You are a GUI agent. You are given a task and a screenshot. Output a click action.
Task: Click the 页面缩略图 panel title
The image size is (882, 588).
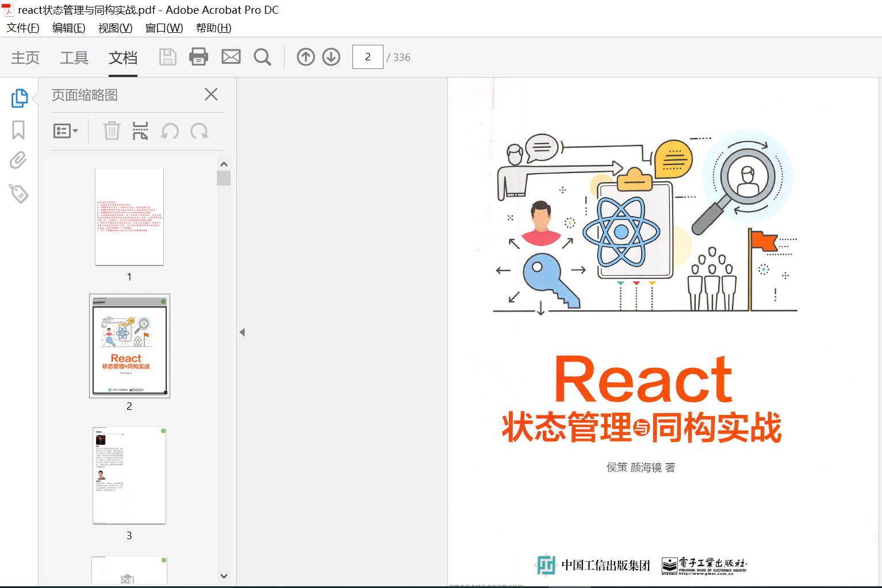85,95
